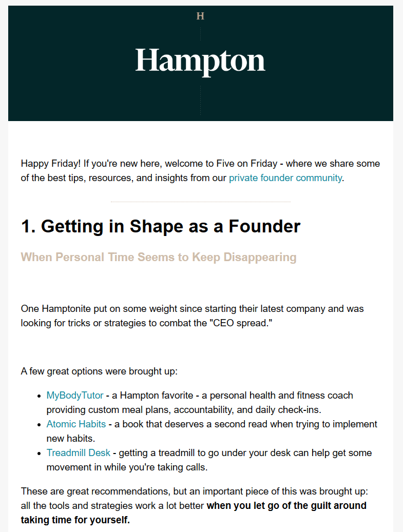
Task: Click the dotted vertical line below the H icon
Action: [200, 33]
